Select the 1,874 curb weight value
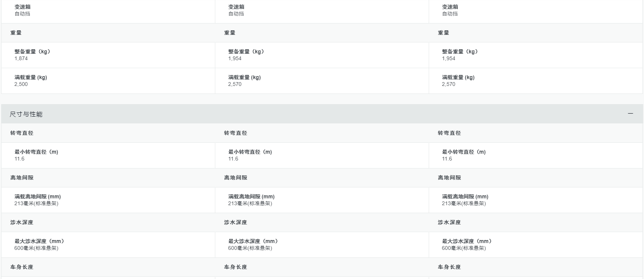Image resolution: width=644 pixels, height=279 pixels. coord(21,58)
